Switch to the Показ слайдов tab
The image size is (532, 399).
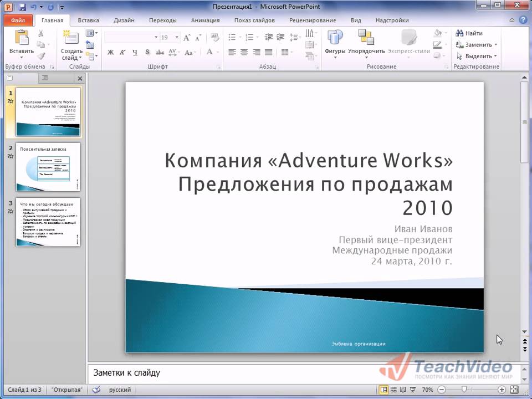tap(254, 20)
